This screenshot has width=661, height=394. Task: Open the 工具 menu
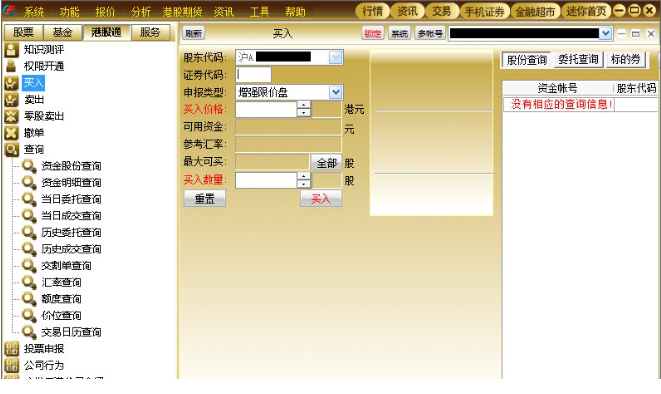click(259, 12)
